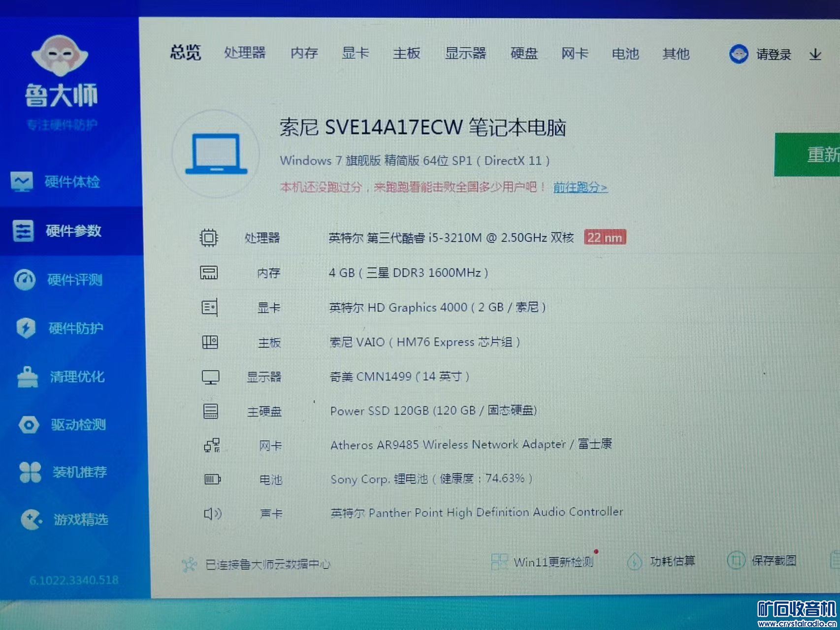Switch to the 其他 tab
Screen dimensions: 840x630
(676, 54)
